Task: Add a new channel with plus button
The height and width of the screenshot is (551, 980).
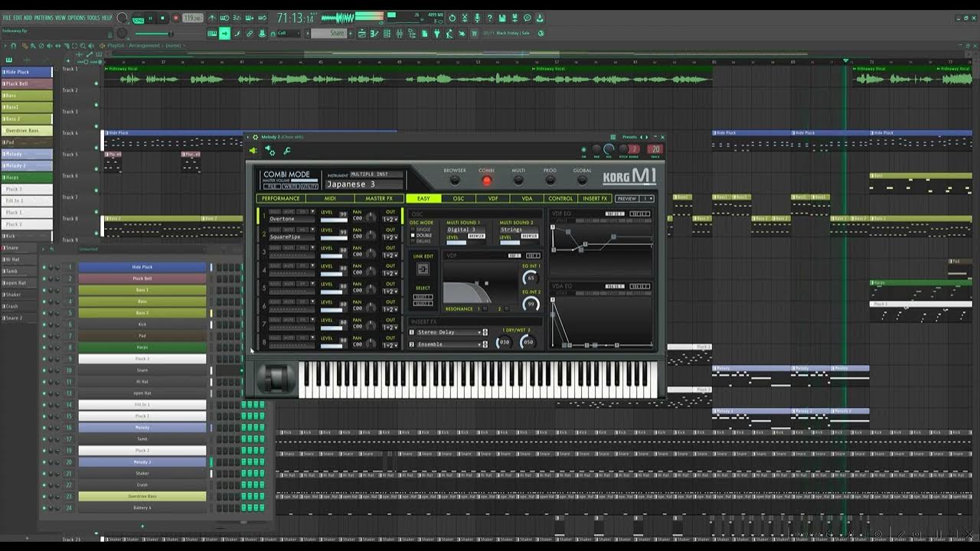Action: pyautogui.click(x=142, y=527)
